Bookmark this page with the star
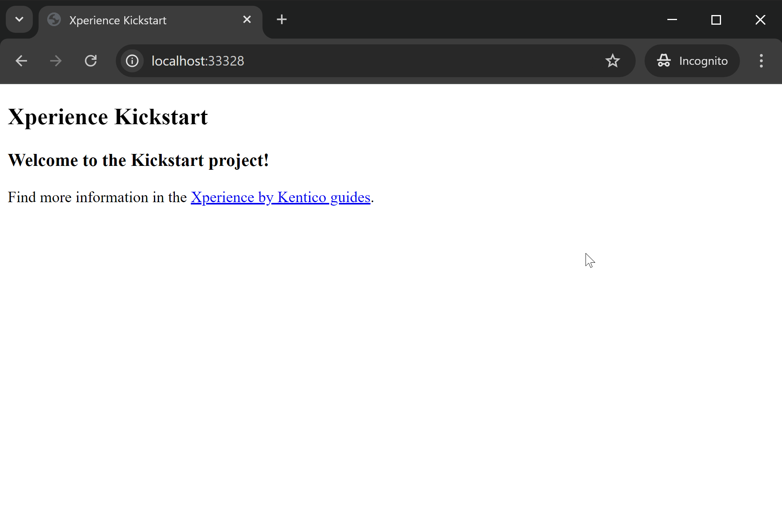782x532 pixels. coord(613,61)
